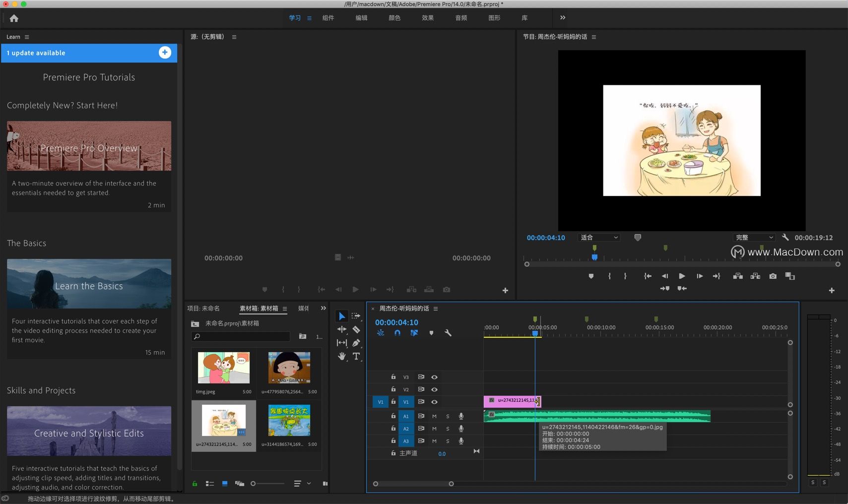The image size is (848, 504).
Task: Mute audio track A1
Action: pos(434,416)
